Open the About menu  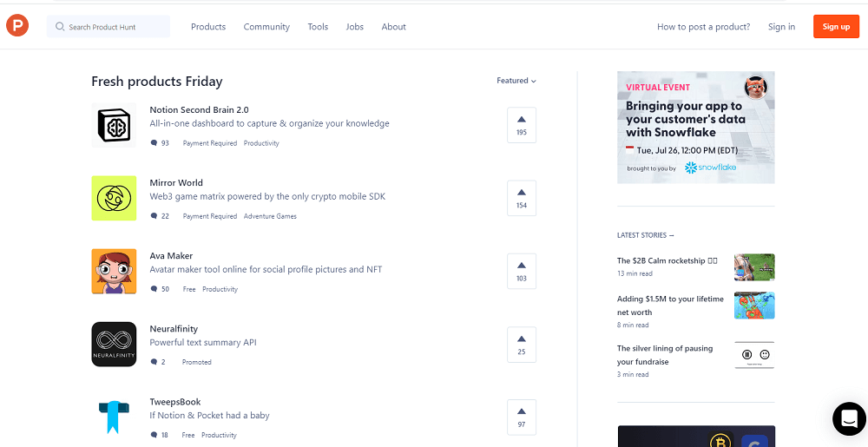tap(393, 27)
